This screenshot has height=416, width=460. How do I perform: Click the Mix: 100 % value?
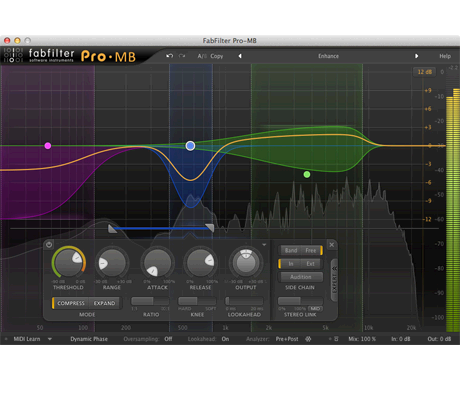point(362,339)
